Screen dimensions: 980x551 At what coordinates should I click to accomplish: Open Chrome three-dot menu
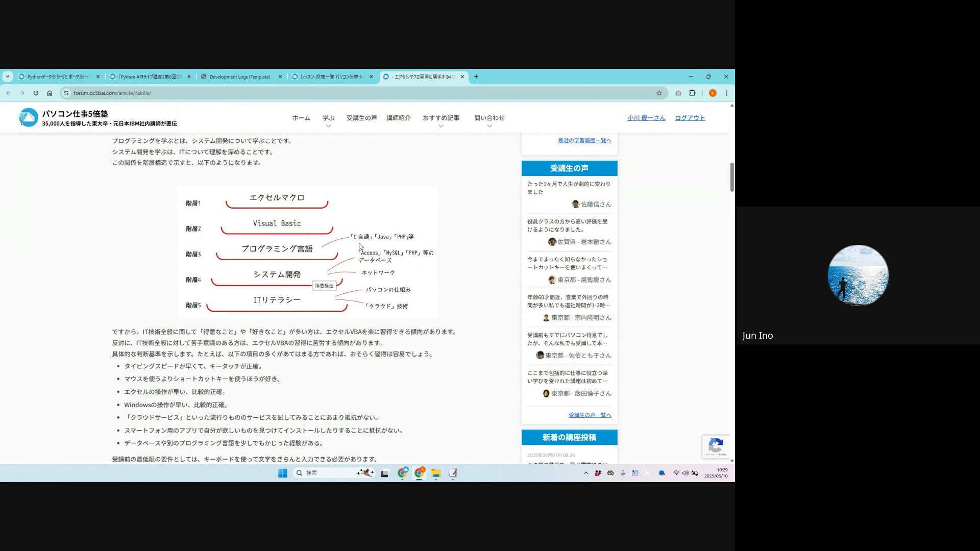[x=726, y=93]
